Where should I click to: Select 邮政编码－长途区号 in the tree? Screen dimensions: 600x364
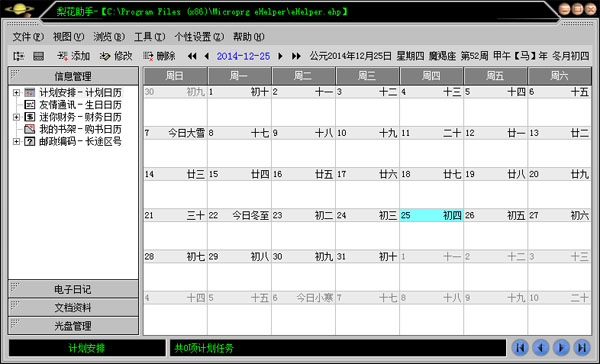pyautogui.click(x=80, y=141)
